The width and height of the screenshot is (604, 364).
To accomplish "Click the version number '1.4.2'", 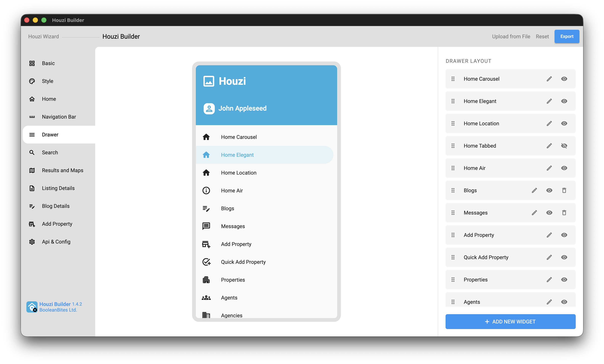I will click(x=77, y=304).
